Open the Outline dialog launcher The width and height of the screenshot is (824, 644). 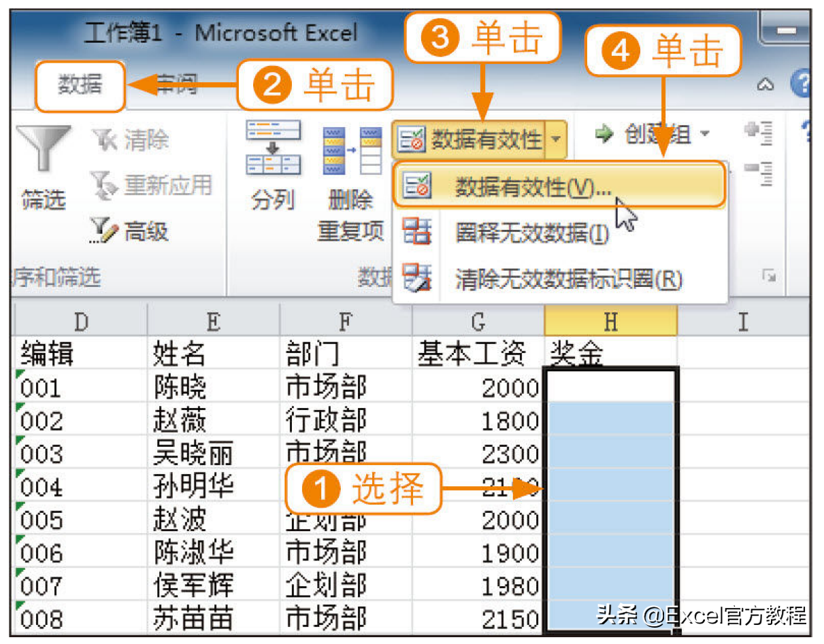769,276
